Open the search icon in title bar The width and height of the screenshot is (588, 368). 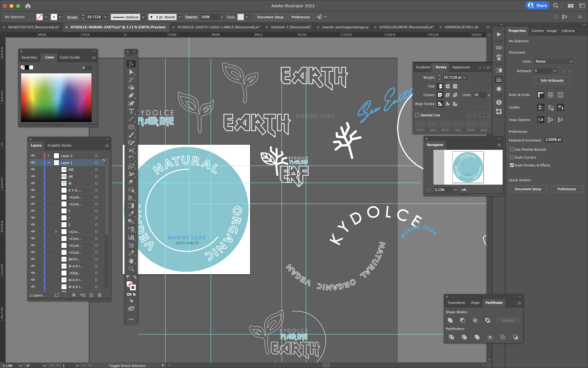point(556,6)
